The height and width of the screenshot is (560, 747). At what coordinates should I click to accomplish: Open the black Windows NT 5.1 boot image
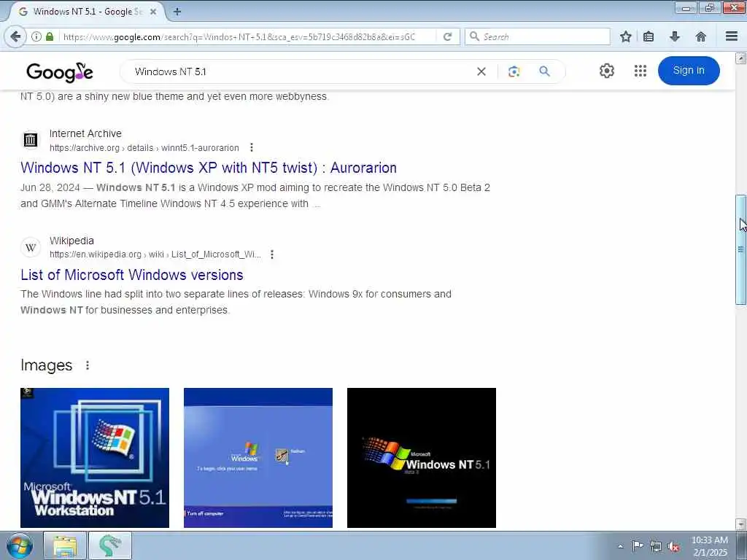click(422, 458)
